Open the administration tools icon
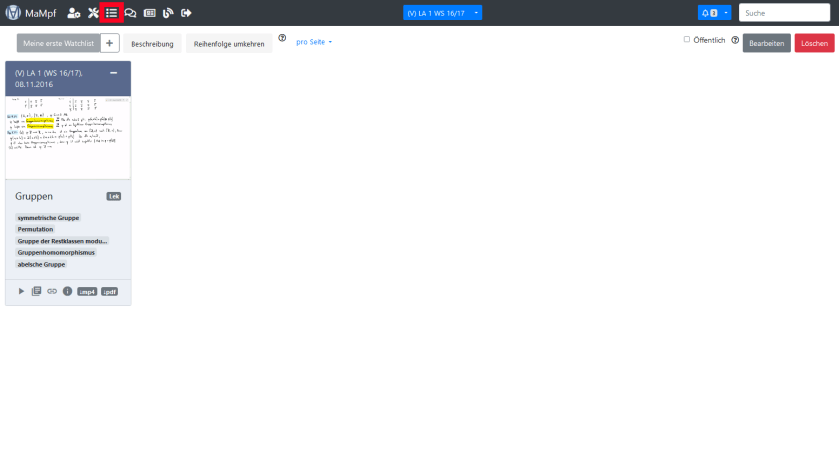Screen dimensions: 839x452 pyautogui.click(x=93, y=13)
